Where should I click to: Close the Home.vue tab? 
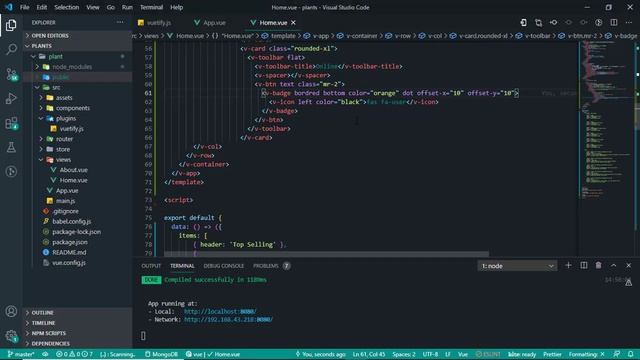click(293, 22)
